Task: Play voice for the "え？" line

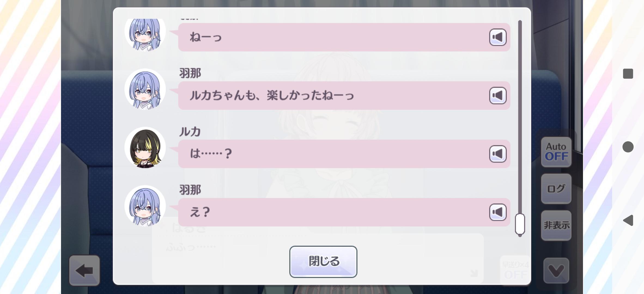Action: pos(497,212)
